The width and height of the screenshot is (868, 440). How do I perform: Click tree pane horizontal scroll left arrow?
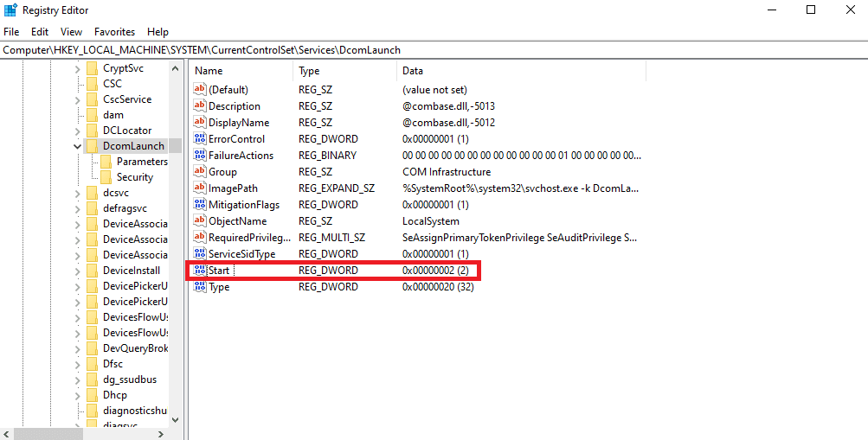click(6, 434)
